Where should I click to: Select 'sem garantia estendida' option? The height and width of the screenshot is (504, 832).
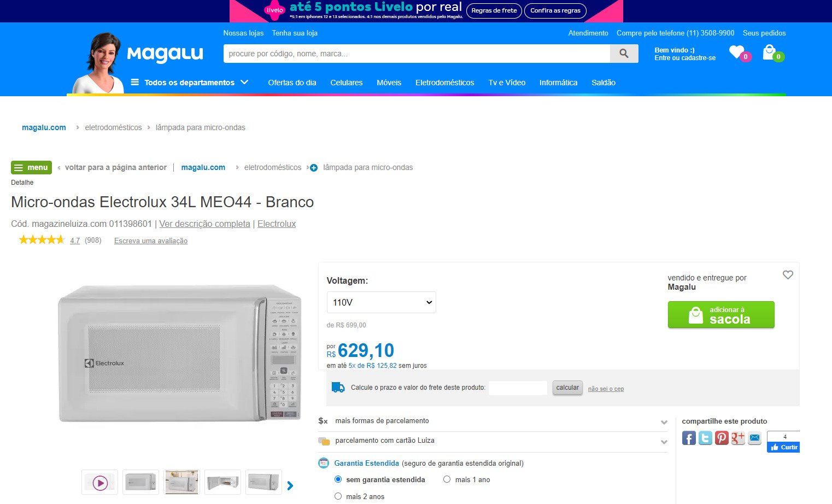click(338, 479)
